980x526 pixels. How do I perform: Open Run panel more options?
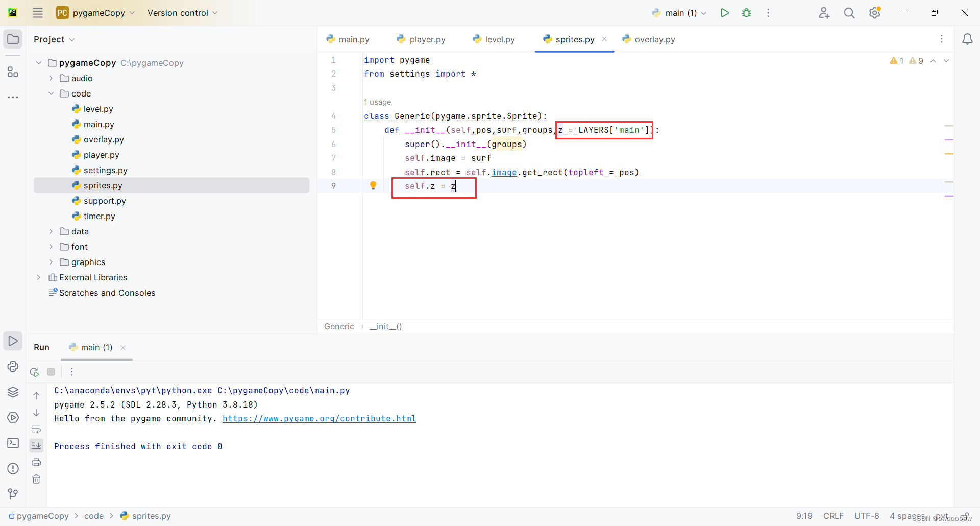click(72, 372)
